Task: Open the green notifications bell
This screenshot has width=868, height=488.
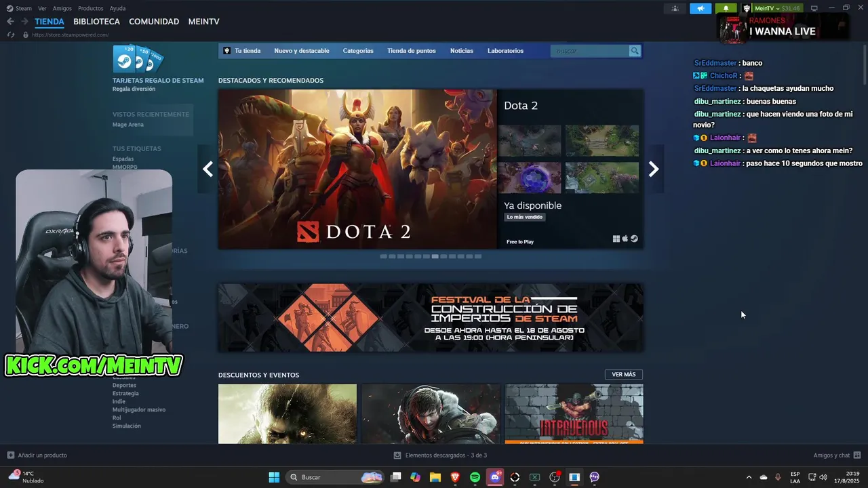Action: [726, 8]
